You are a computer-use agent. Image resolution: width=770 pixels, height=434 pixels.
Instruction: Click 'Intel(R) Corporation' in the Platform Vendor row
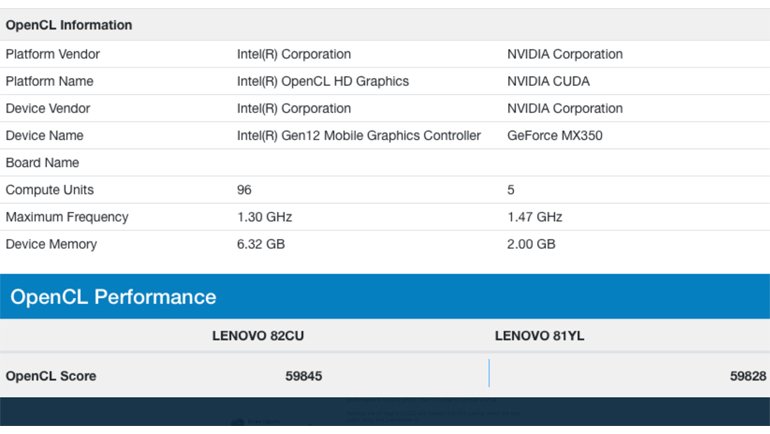click(294, 54)
